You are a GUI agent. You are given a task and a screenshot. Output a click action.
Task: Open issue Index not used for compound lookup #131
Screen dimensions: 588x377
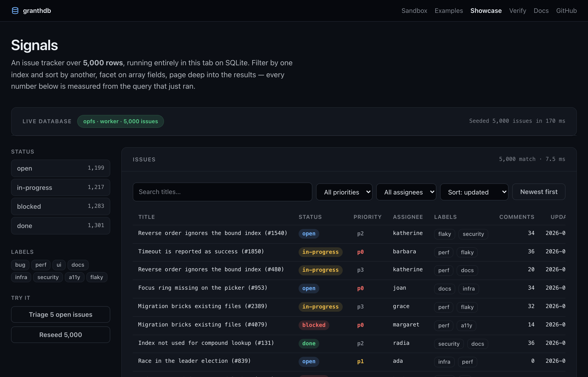(x=206, y=343)
